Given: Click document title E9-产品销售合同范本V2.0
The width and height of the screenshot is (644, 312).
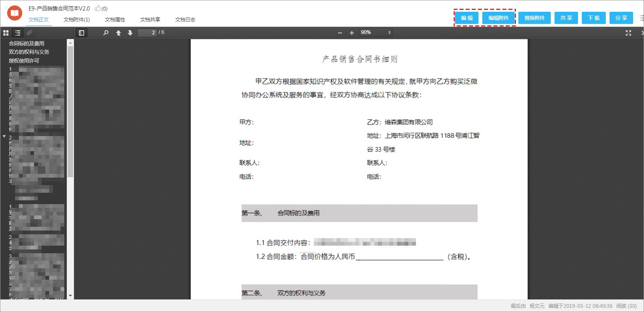Looking at the screenshot, I should 59,8.
